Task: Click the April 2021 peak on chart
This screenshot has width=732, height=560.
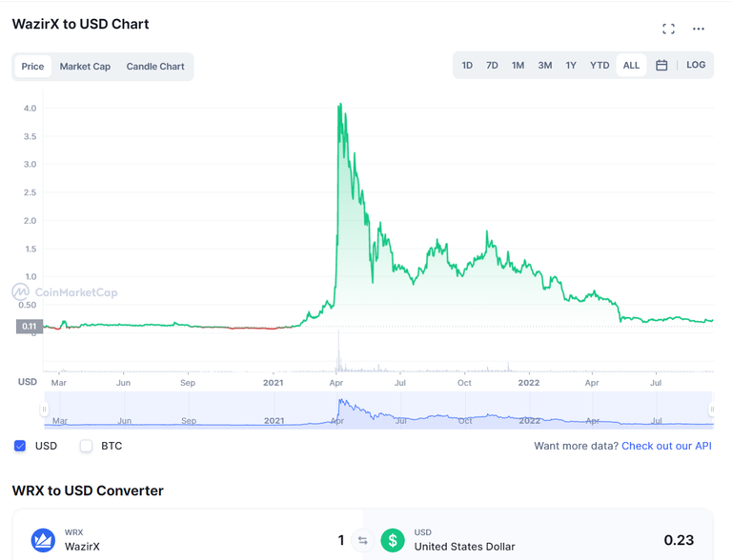Action: coord(340,104)
